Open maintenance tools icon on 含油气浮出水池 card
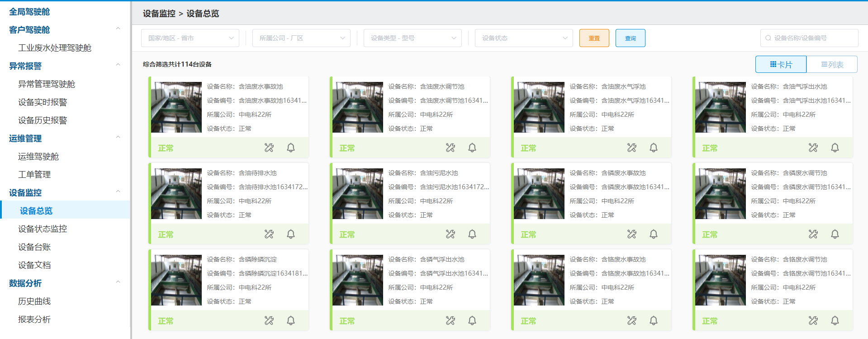Viewport: 868px width, 339px height. [x=813, y=148]
